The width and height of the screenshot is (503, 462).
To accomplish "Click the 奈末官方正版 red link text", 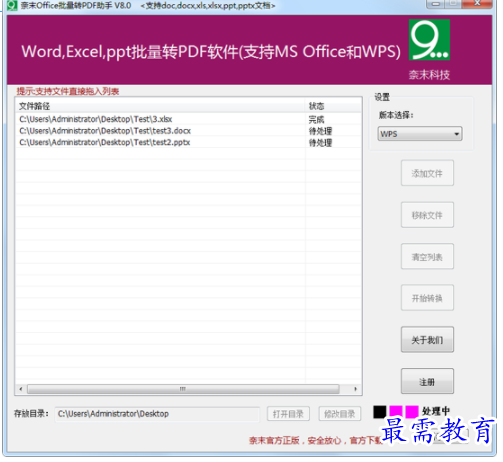I will coord(315,441).
